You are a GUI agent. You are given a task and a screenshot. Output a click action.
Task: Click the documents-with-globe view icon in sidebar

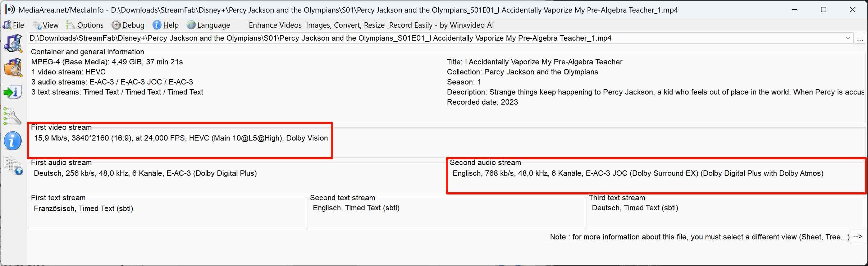[13, 166]
